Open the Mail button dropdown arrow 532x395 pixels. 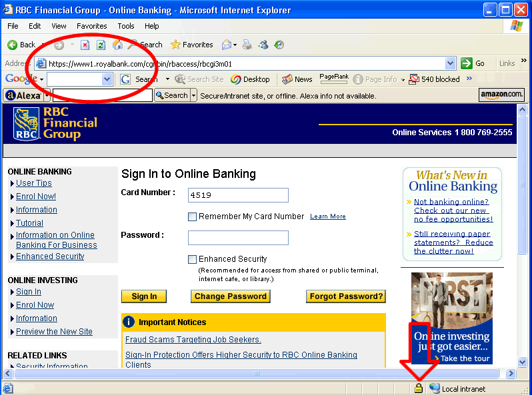click(x=235, y=45)
